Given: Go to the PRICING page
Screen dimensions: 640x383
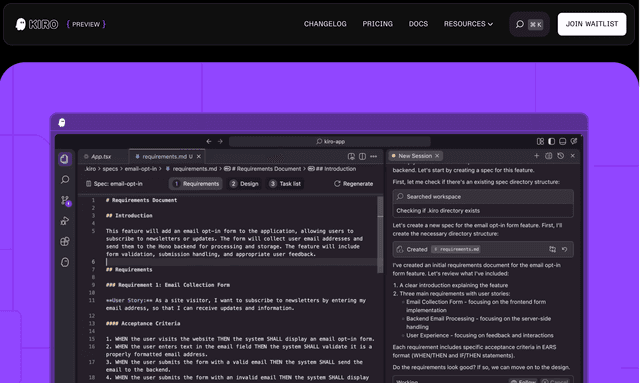Looking at the screenshot, I should [378, 24].
